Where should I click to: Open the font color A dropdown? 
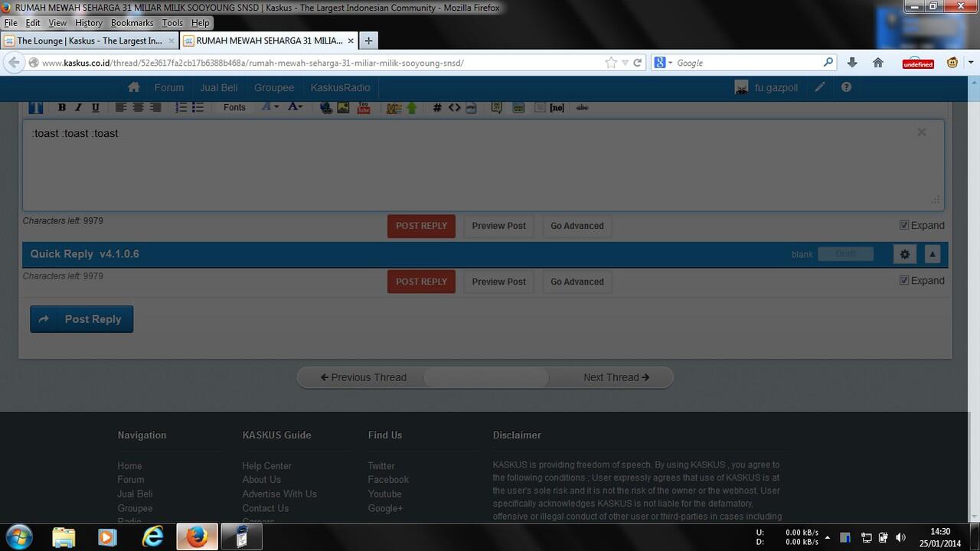(x=296, y=108)
